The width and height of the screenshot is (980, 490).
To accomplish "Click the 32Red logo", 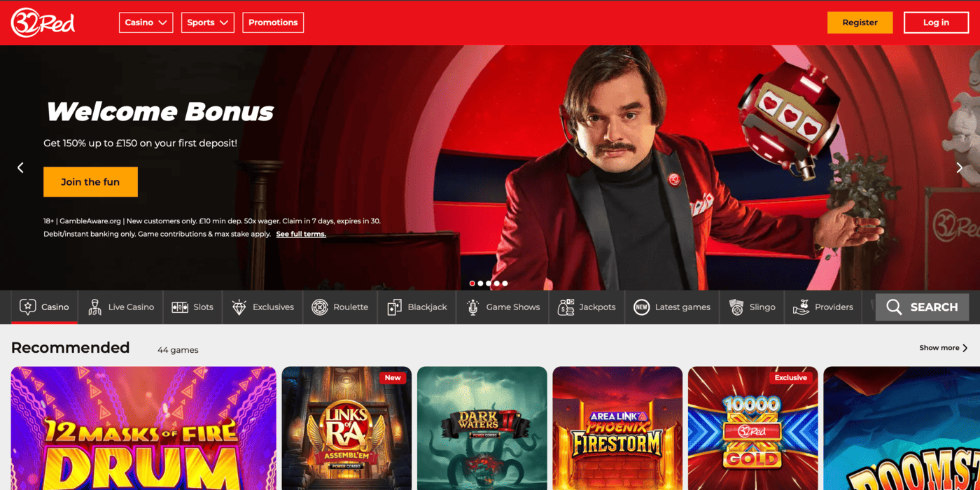I will tap(43, 22).
